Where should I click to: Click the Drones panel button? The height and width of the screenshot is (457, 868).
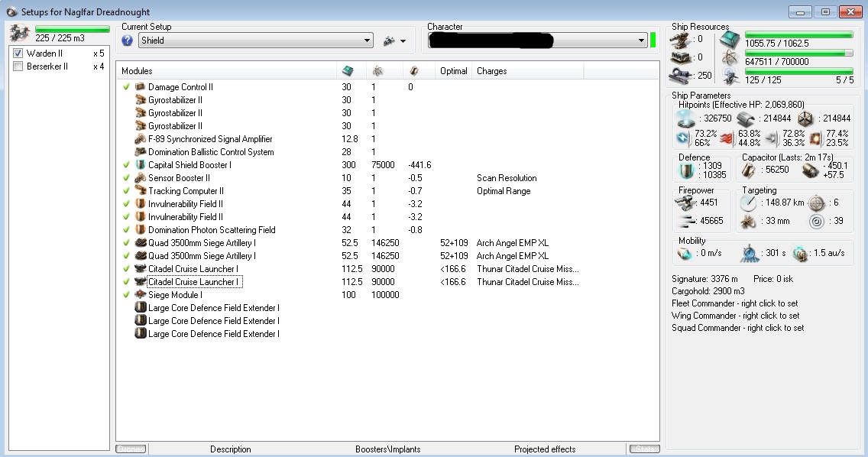coord(131,449)
